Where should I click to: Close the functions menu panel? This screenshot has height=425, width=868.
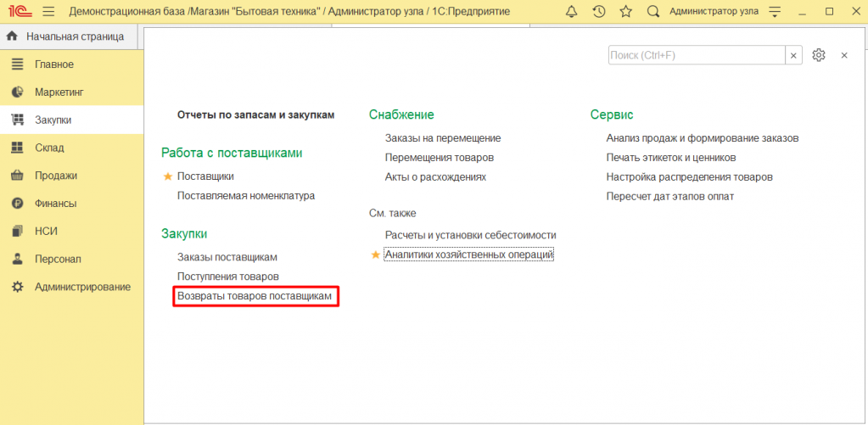844,55
